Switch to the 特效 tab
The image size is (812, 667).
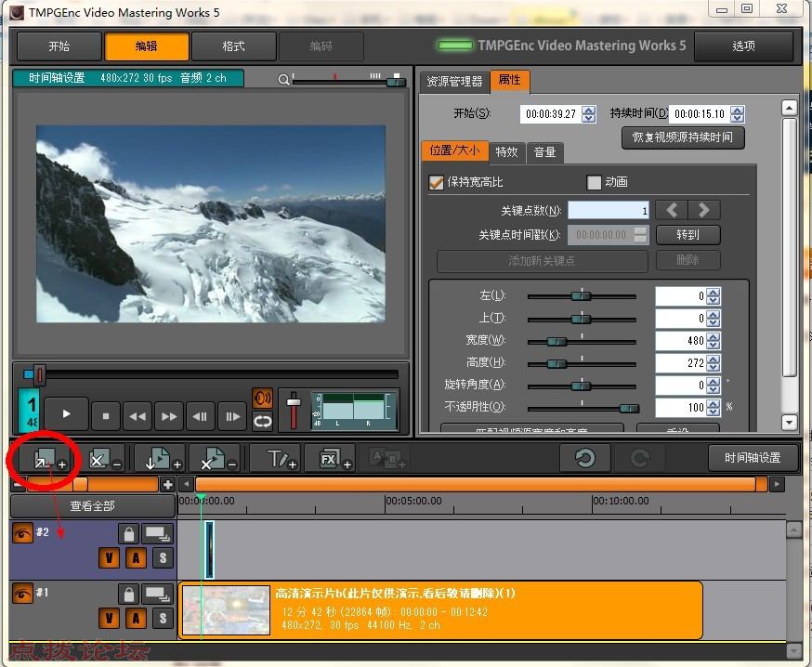point(506,151)
